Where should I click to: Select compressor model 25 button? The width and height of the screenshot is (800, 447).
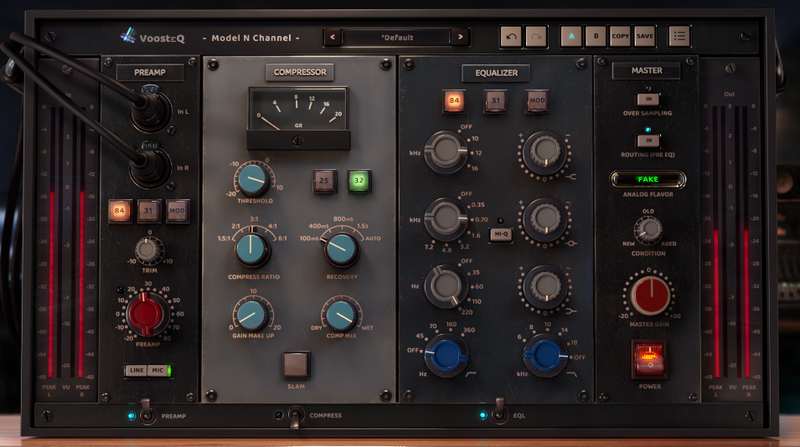(x=324, y=181)
